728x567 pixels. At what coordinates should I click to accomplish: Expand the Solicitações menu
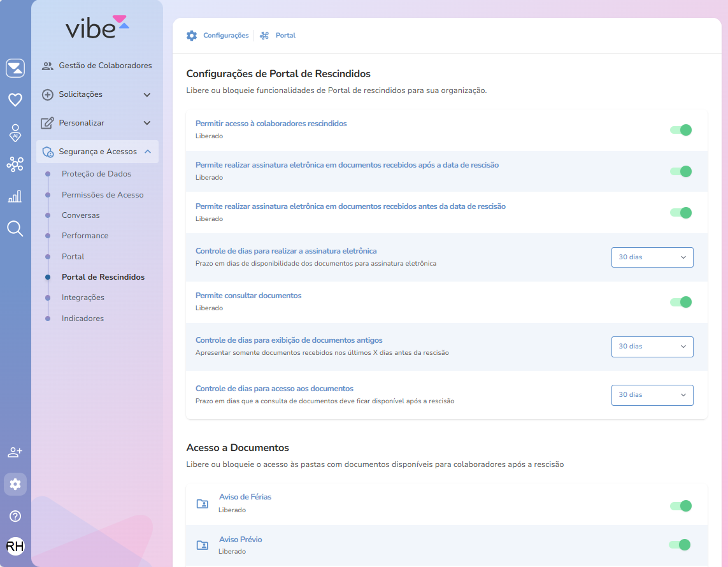(x=97, y=94)
